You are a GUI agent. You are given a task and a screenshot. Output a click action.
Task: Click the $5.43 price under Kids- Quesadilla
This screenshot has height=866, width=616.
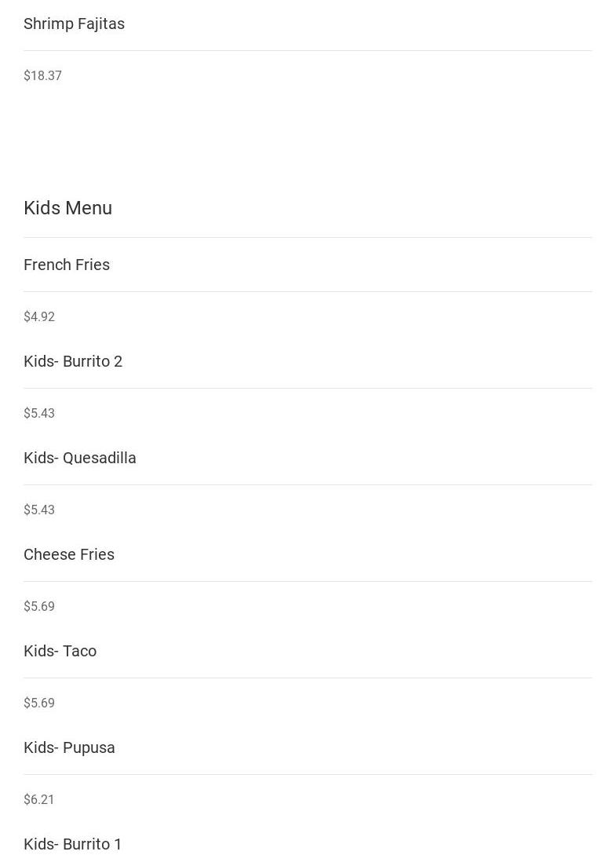tap(39, 510)
